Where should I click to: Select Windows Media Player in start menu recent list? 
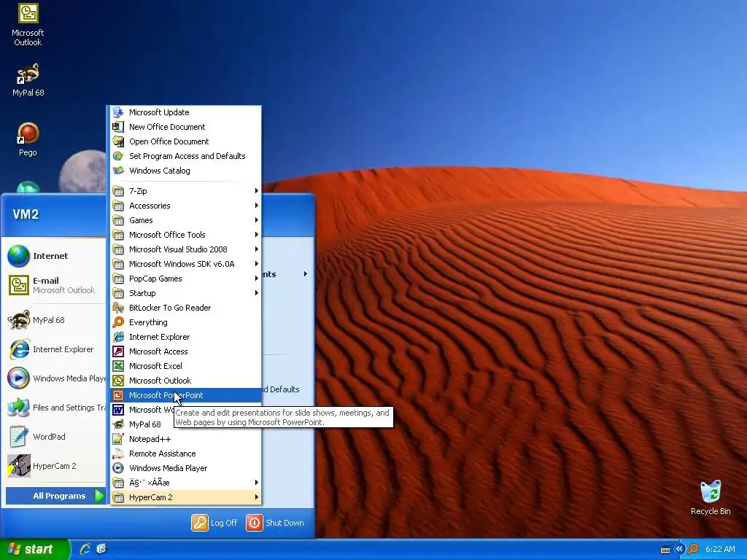coord(55,378)
